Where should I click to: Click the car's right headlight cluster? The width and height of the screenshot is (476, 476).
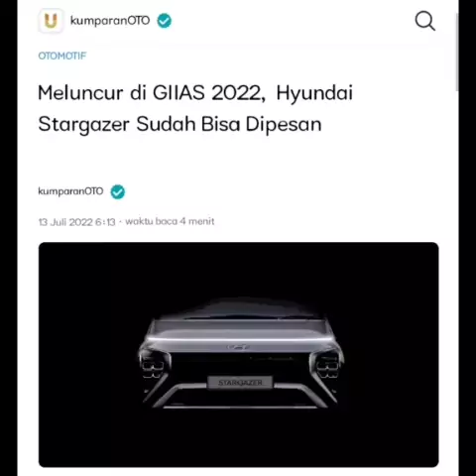(x=327, y=365)
